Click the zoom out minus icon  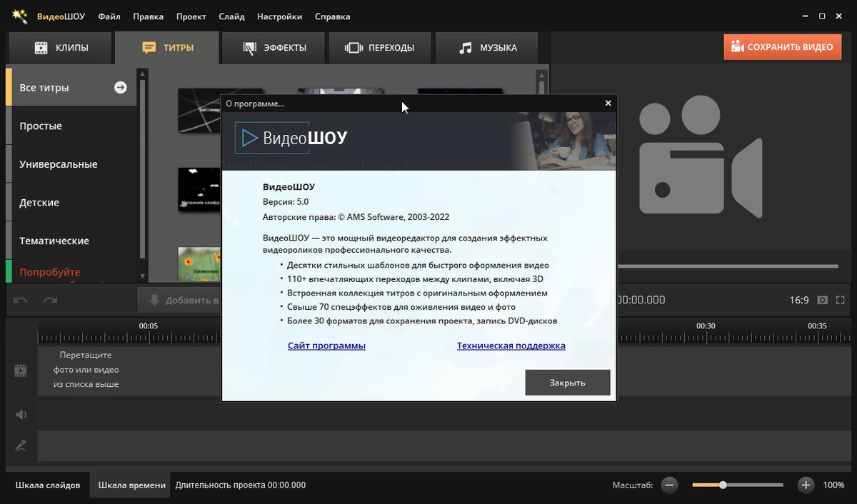[x=669, y=485]
